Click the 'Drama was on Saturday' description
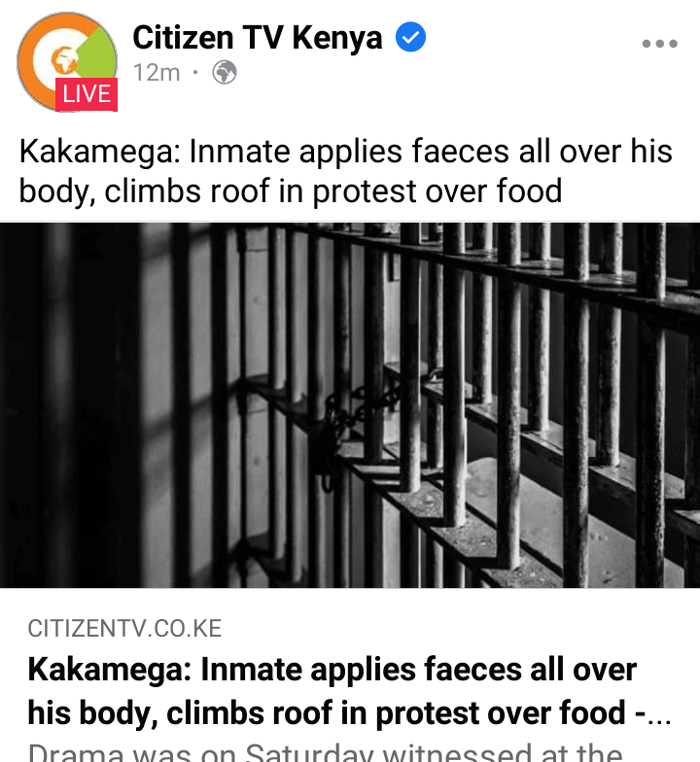700x762 pixels. click(325, 751)
